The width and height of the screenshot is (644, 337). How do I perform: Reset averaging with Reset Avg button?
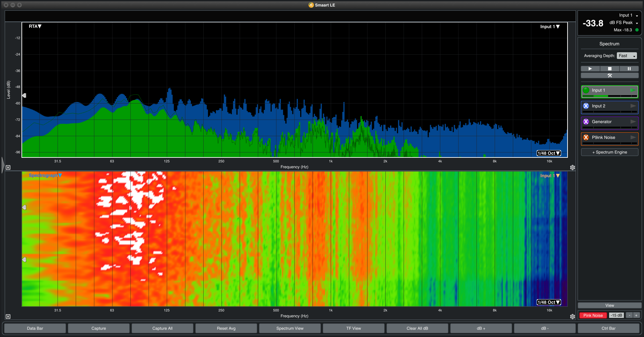pyautogui.click(x=226, y=328)
